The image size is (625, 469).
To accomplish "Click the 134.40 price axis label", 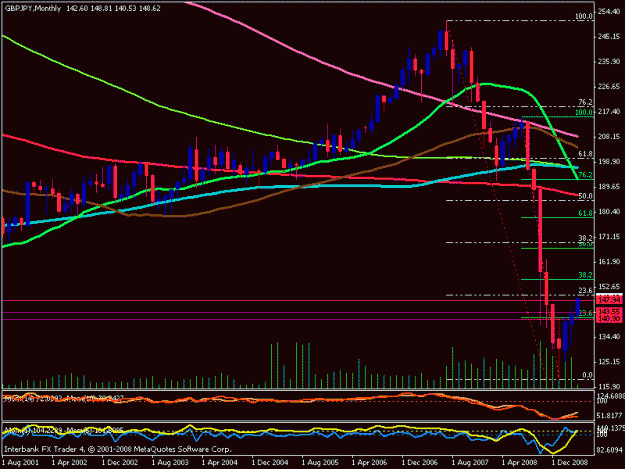I will [x=609, y=337].
